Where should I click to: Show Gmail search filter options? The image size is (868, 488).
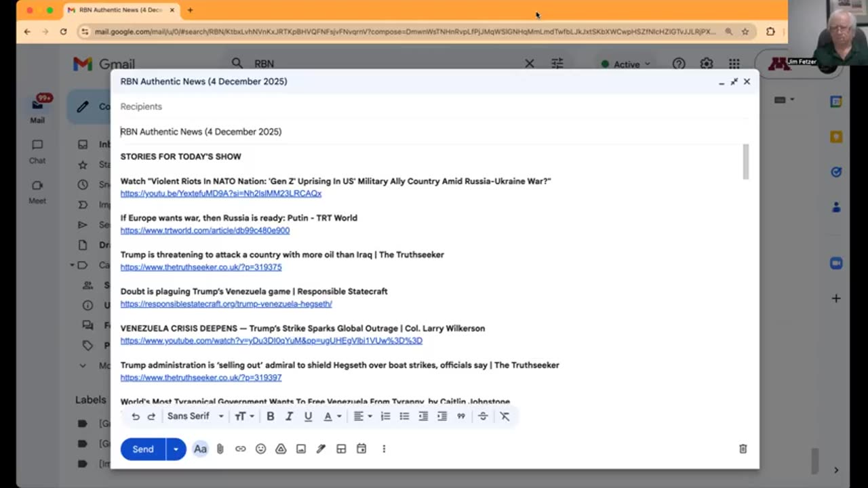tap(557, 64)
